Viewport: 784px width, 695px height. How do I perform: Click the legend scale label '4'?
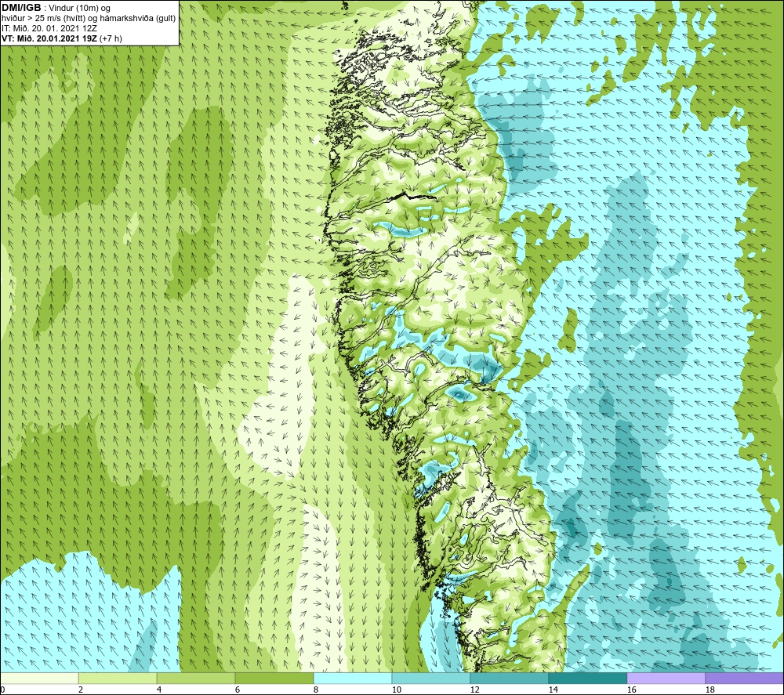(159, 690)
